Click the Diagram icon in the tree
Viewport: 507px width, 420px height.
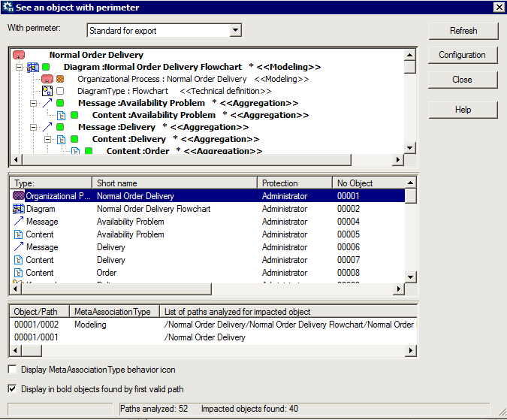point(33,68)
